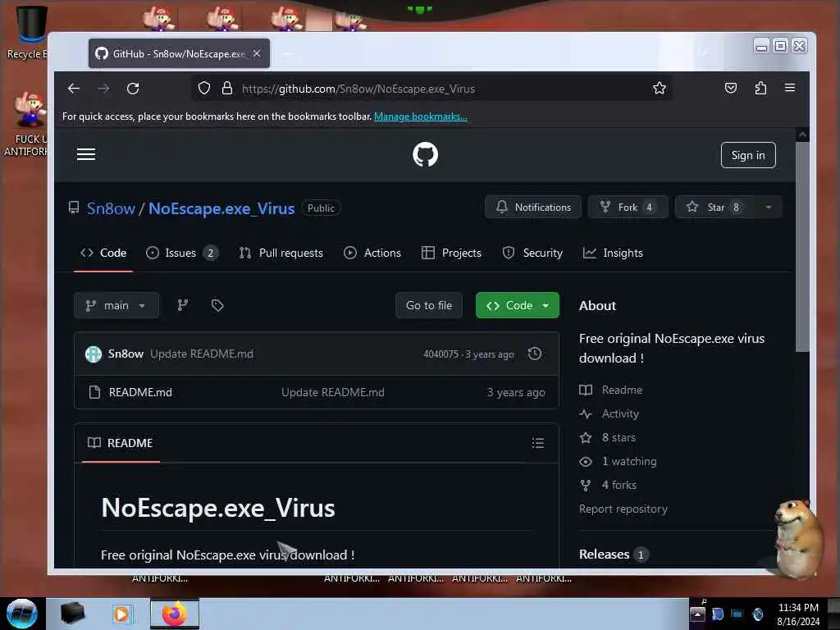Open the Sn8ow owner link
This screenshot has width=840, height=630.
[111, 208]
